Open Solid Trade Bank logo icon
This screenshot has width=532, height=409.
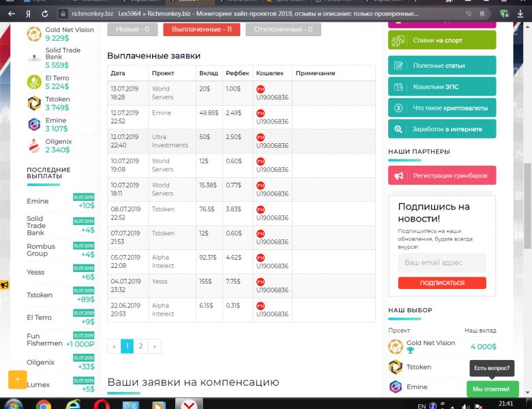[34, 58]
